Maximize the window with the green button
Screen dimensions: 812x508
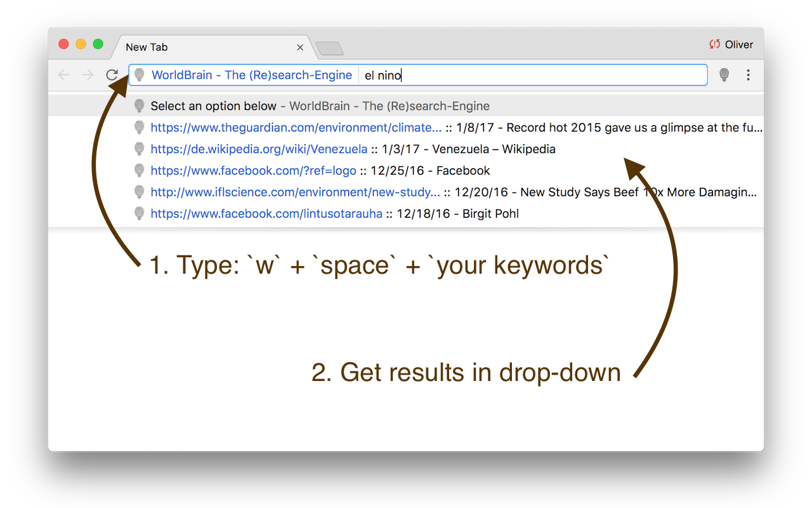pos(98,44)
